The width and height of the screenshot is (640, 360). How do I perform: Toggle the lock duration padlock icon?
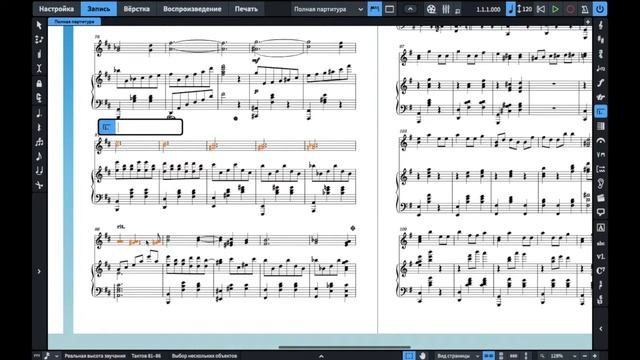[39, 84]
